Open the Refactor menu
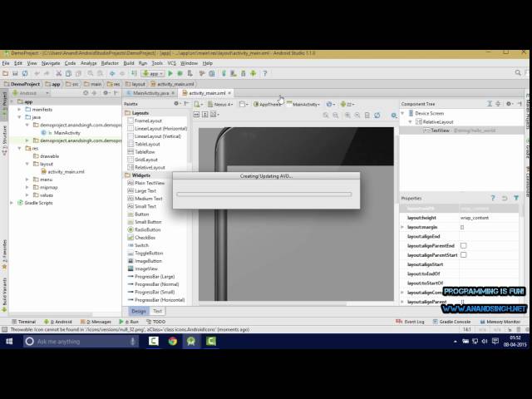Screen dimensions: 532x399 (x=110, y=63)
